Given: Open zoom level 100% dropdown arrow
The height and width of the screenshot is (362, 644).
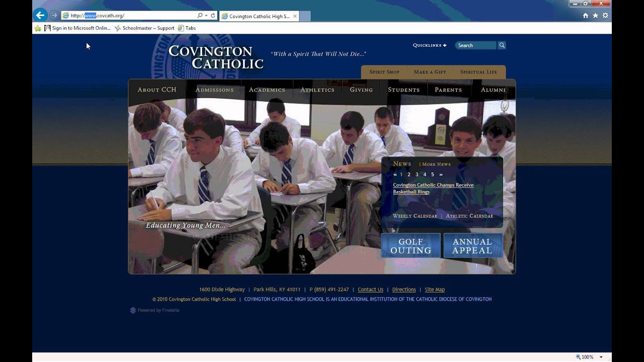Looking at the screenshot, I should pos(601,357).
